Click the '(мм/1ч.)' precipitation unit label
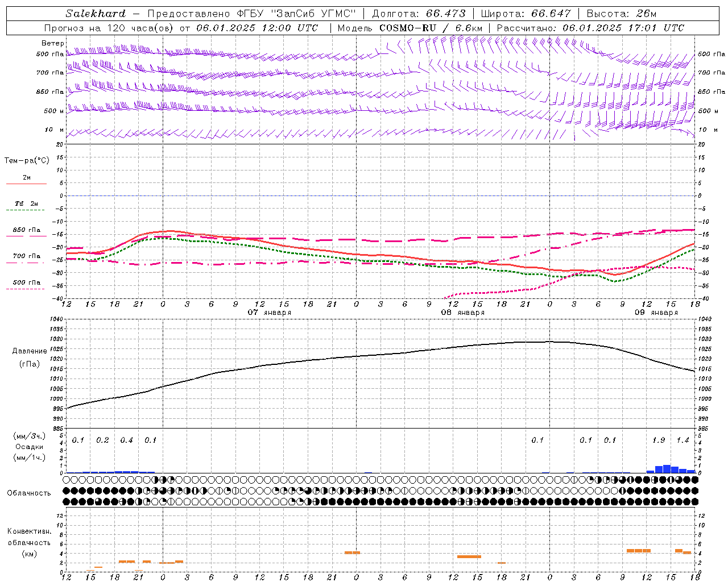 30,458
